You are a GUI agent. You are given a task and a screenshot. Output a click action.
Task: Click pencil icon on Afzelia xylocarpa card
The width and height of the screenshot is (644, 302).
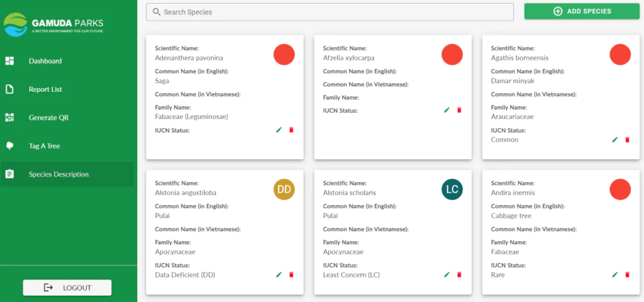pyautogui.click(x=447, y=110)
